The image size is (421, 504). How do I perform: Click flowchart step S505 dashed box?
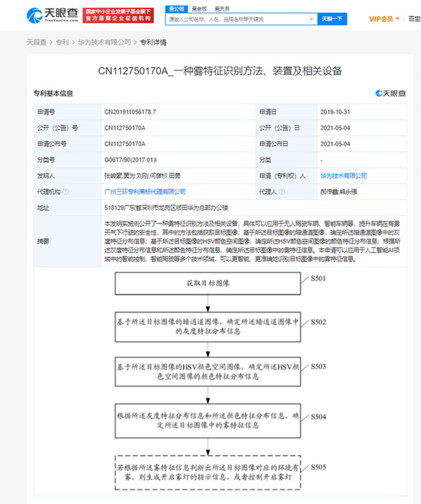click(207, 473)
